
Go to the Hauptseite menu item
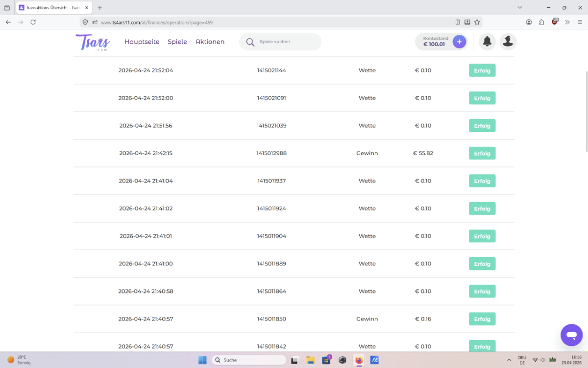click(142, 42)
